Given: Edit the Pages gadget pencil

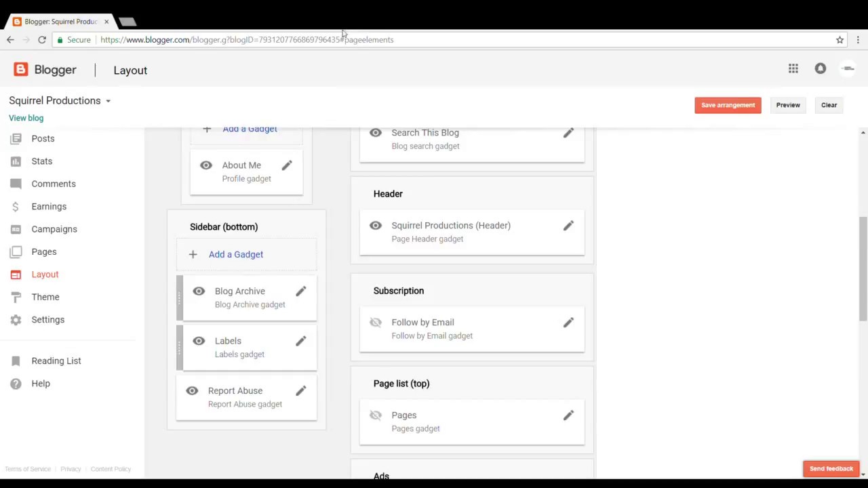Looking at the screenshot, I should click(568, 415).
